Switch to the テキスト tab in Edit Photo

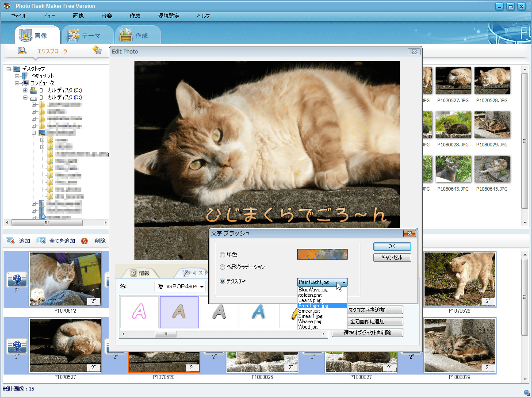click(x=191, y=273)
